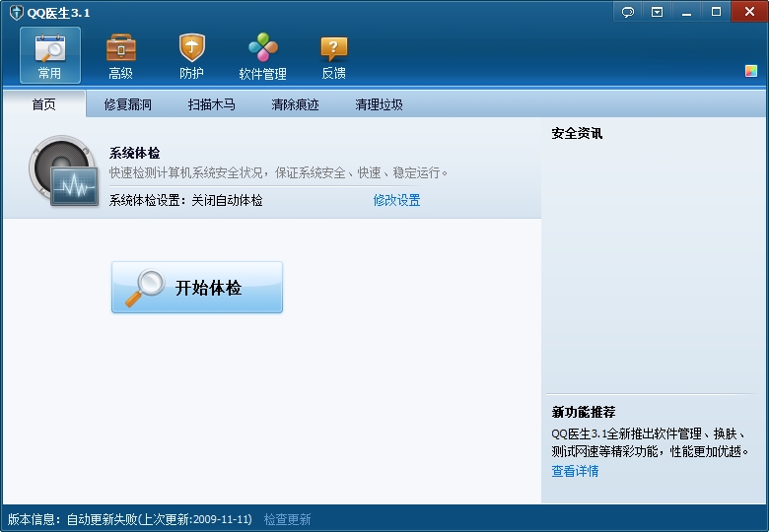Click the speech bubble icon in title bar
Screen dimensions: 769x532
click(628, 12)
